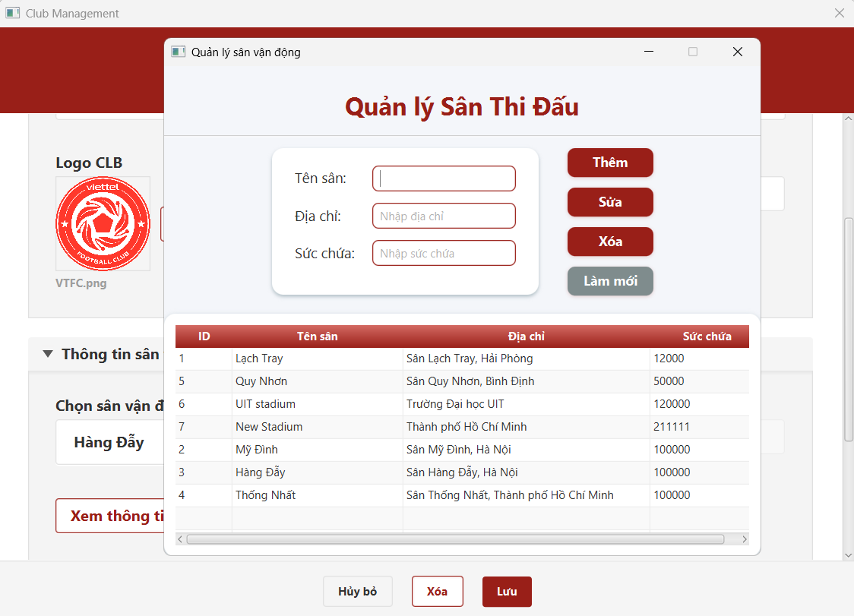Click the Club Management window icon
854x616 pixels.
[x=12, y=13]
